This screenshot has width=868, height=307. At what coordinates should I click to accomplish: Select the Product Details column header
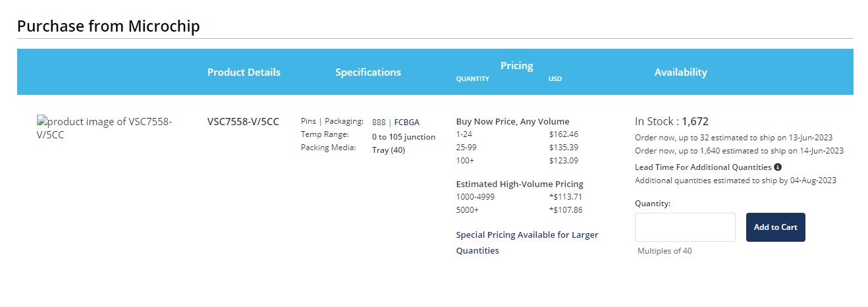[244, 72]
